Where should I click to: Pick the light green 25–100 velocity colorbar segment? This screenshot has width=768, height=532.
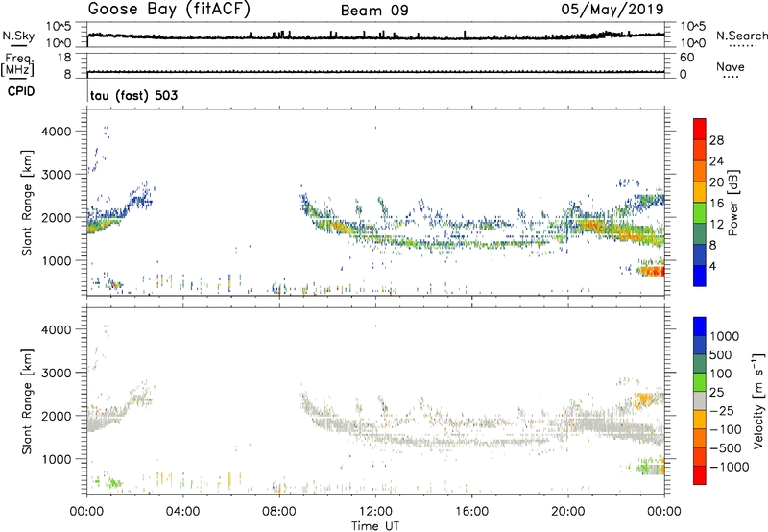700,382
